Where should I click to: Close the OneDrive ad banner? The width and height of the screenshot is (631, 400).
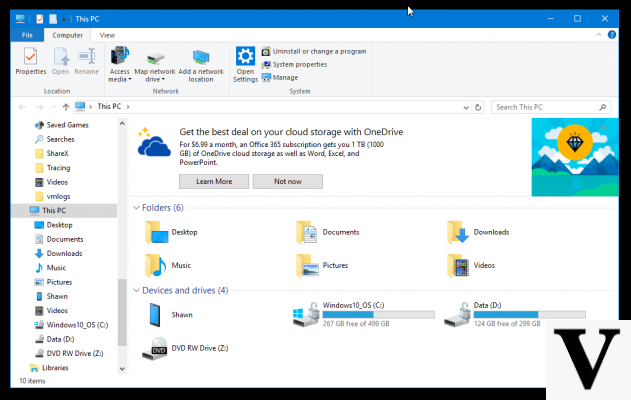point(604,127)
